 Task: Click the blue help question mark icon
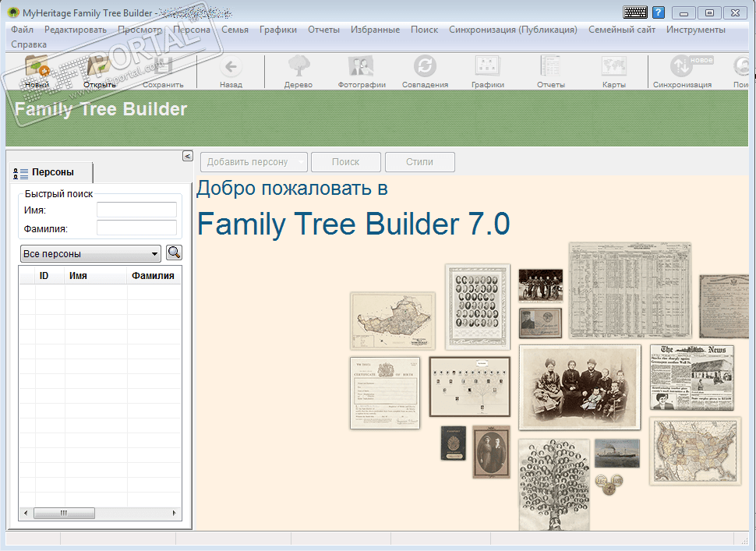pyautogui.click(x=658, y=12)
